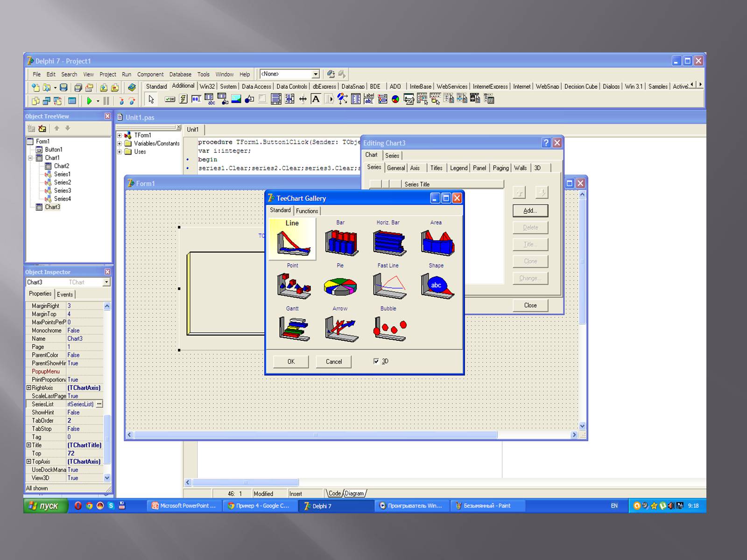Switch to Functions tab in TeeChart Gallery

point(307,211)
